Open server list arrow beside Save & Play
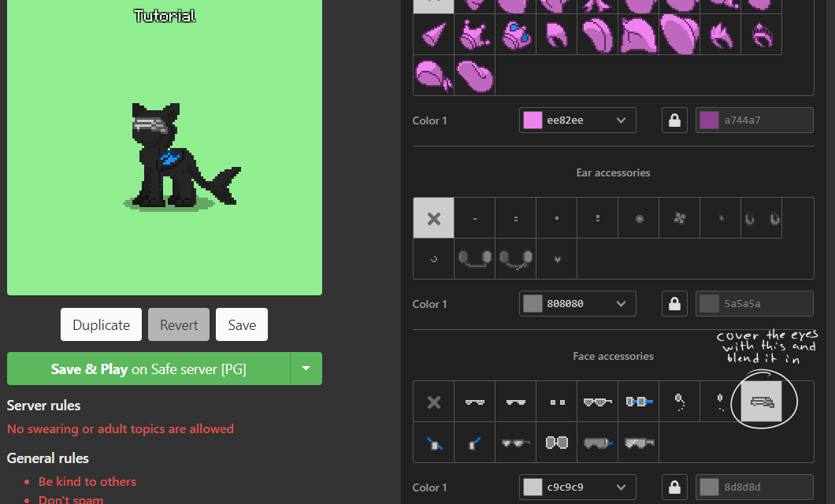The image size is (835, 504). (306, 369)
